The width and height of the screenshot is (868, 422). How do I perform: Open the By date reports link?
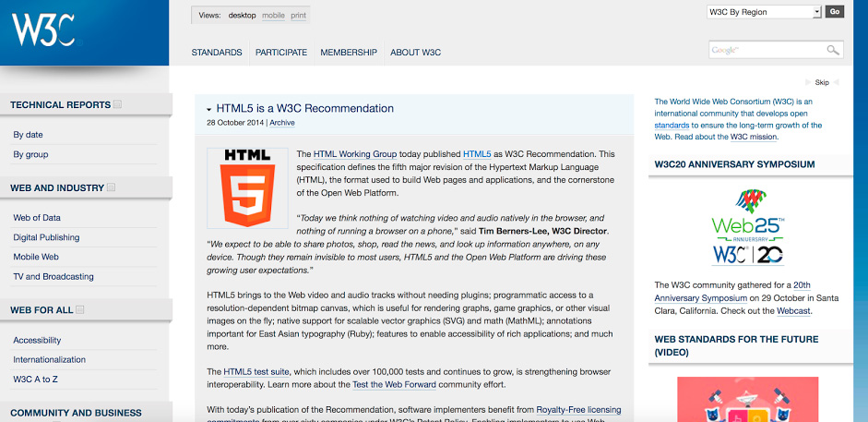click(28, 135)
